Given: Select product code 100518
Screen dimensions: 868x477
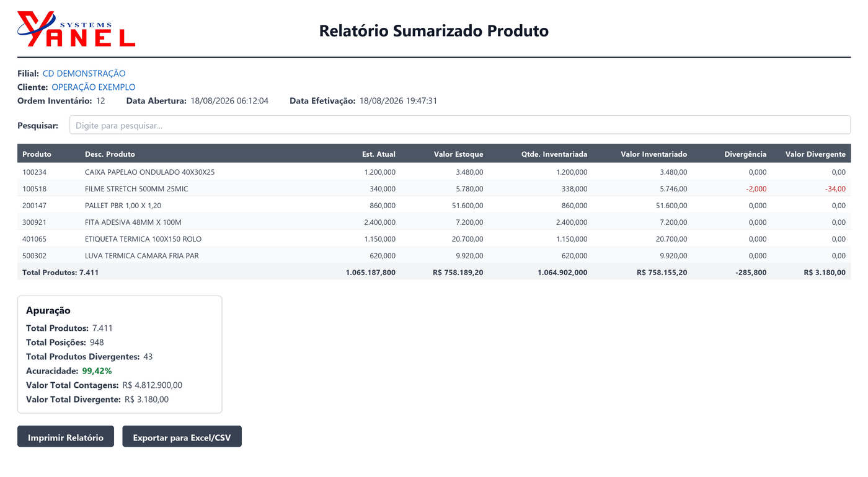Looking at the screenshot, I should click(34, 189).
